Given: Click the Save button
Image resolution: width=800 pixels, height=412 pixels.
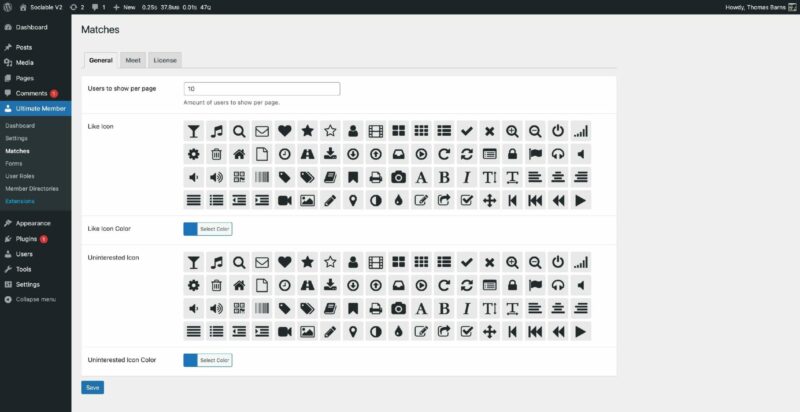Looking at the screenshot, I should 92,388.
